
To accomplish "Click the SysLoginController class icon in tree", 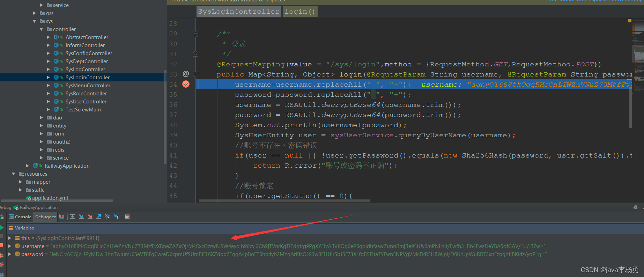I will [x=56, y=77].
